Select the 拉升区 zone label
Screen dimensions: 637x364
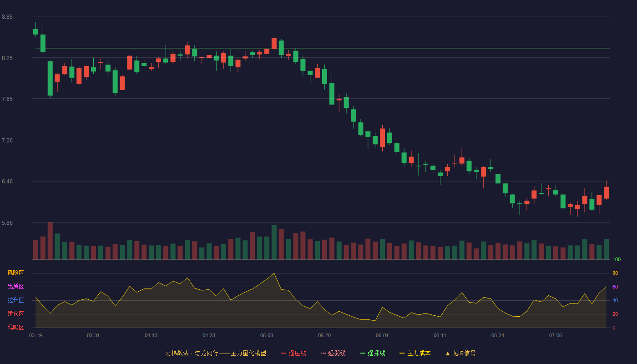(15, 300)
